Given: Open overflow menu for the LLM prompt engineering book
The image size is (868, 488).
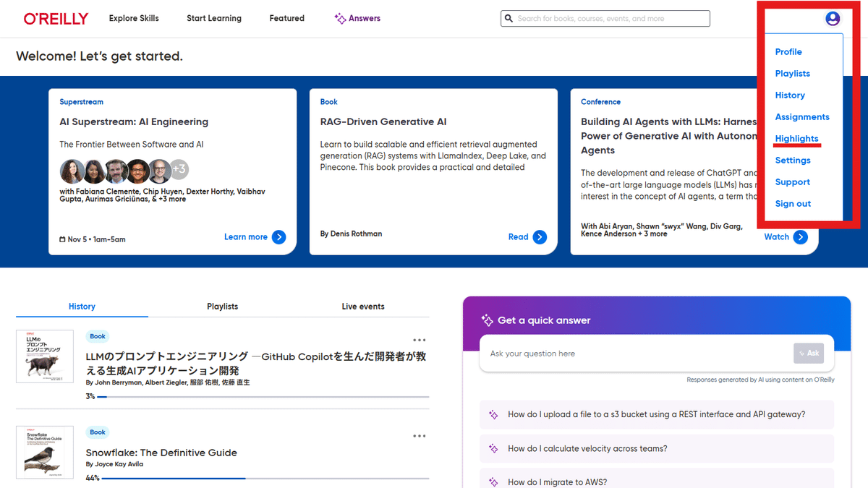Looking at the screenshot, I should [419, 339].
